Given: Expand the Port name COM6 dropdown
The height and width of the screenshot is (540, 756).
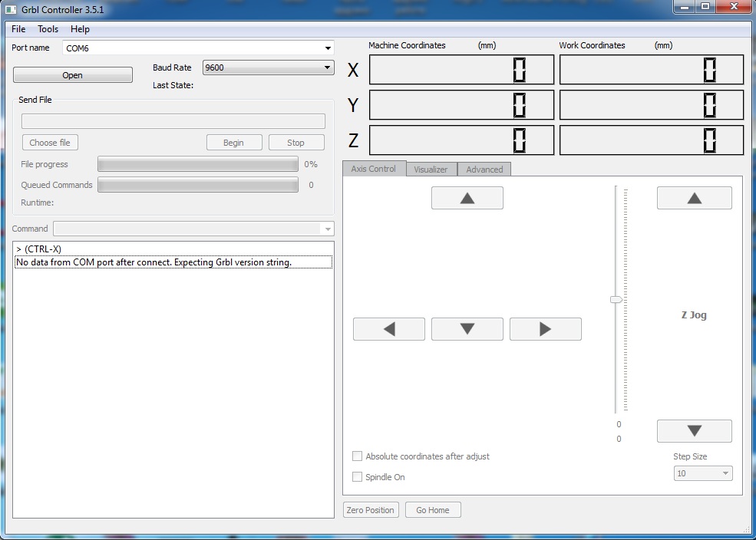Looking at the screenshot, I should coord(328,48).
